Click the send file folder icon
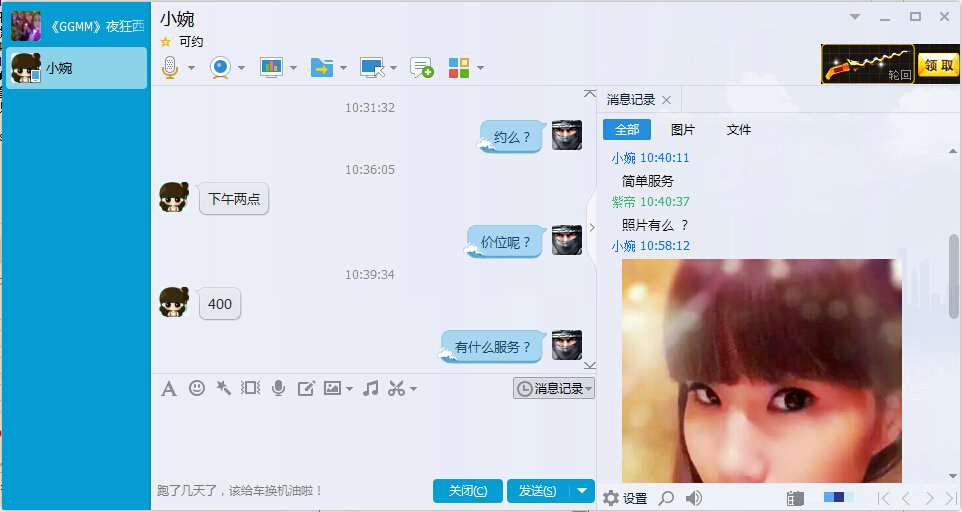 [x=321, y=67]
